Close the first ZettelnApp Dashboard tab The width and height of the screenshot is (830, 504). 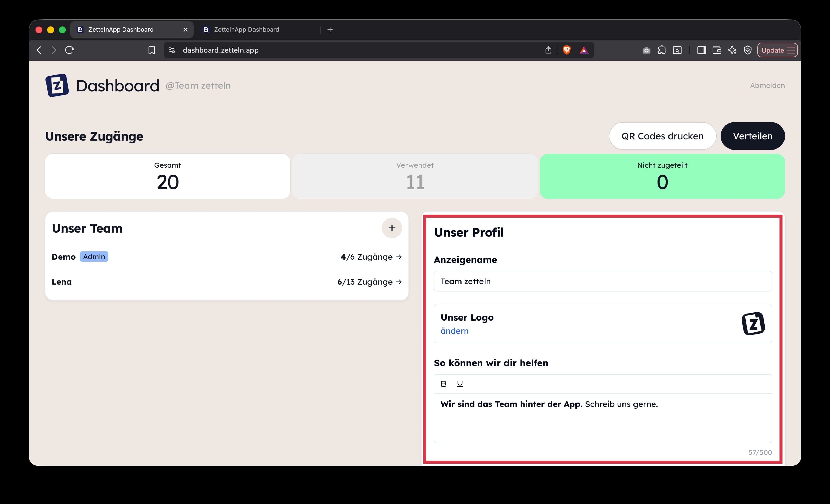pos(185,30)
